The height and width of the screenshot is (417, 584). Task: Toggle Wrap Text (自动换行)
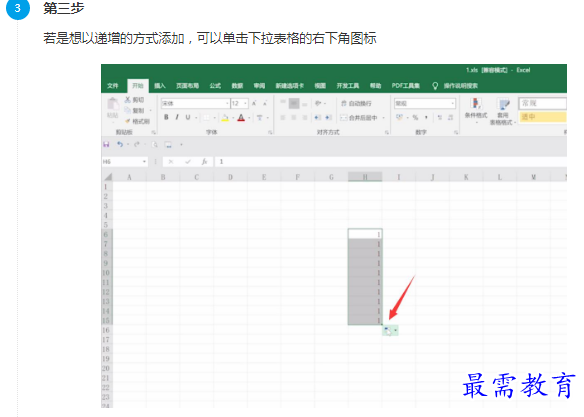356,103
